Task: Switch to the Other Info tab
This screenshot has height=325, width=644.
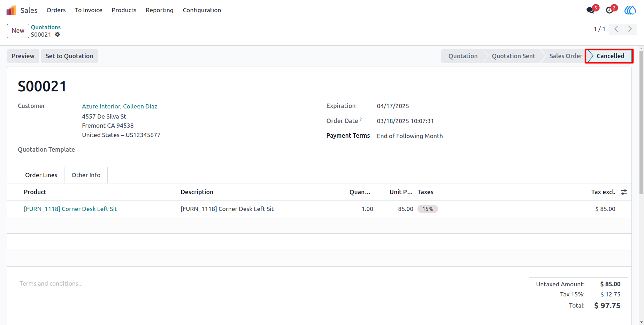Action: (86, 175)
